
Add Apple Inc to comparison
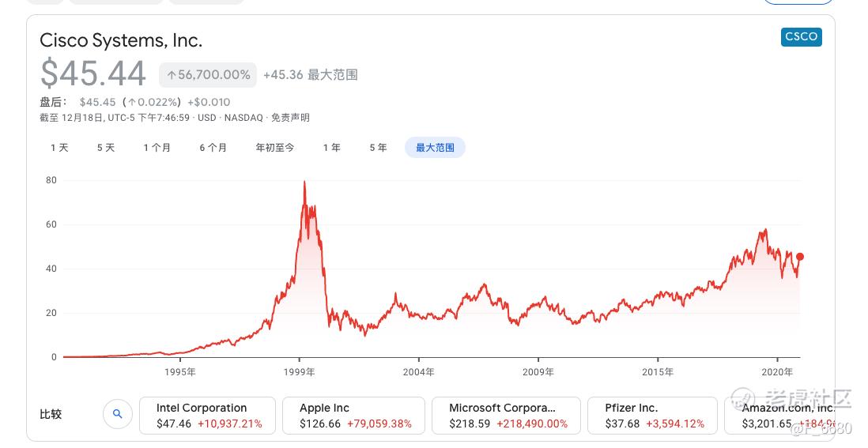pyautogui.click(x=353, y=416)
